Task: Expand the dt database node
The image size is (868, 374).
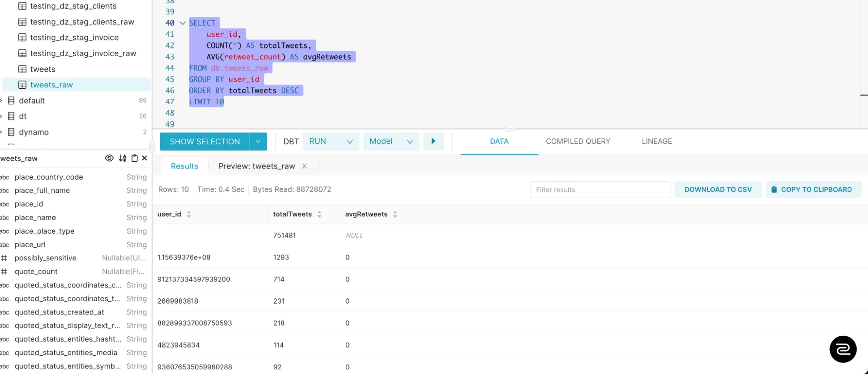Action: (1, 116)
